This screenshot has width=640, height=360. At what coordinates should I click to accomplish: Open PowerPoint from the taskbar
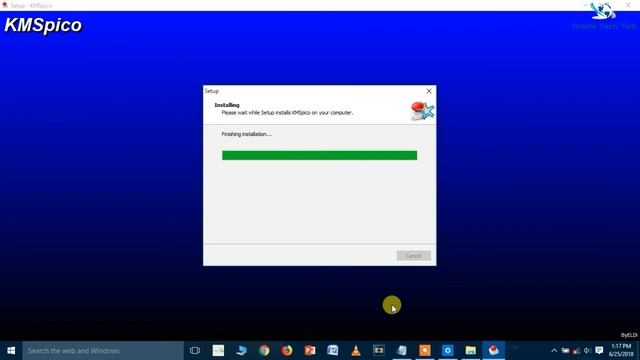point(310,351)
